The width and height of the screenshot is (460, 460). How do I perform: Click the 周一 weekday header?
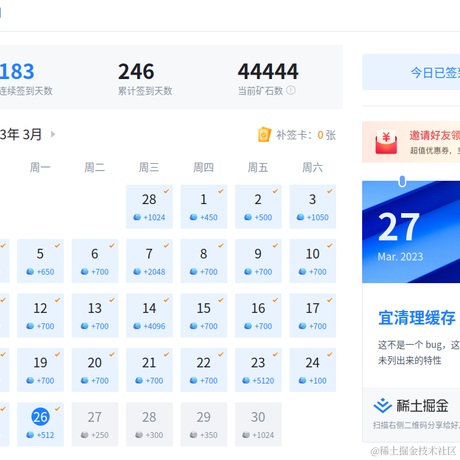40,167
